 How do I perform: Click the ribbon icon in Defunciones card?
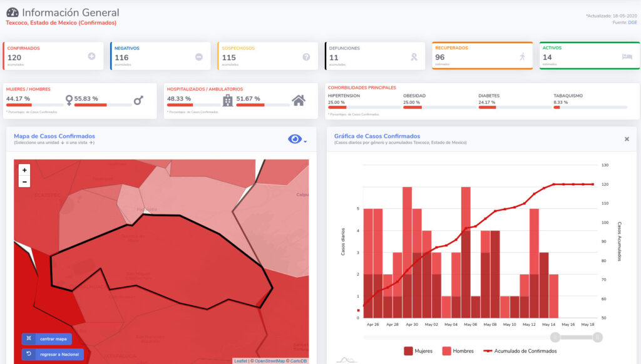tap(414, 57)
